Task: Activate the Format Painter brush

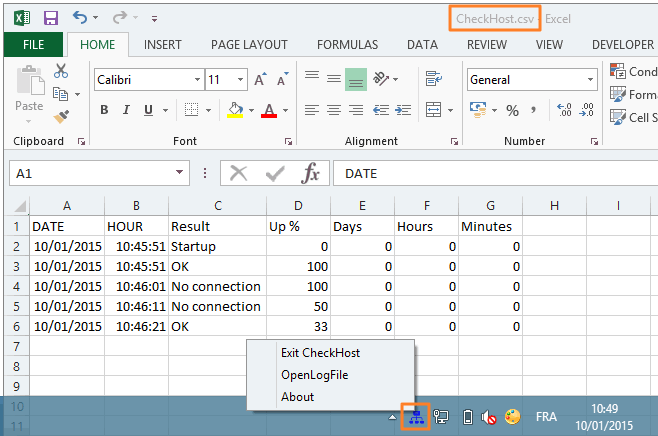Action: pyautogui.click(x=61, y=117)
